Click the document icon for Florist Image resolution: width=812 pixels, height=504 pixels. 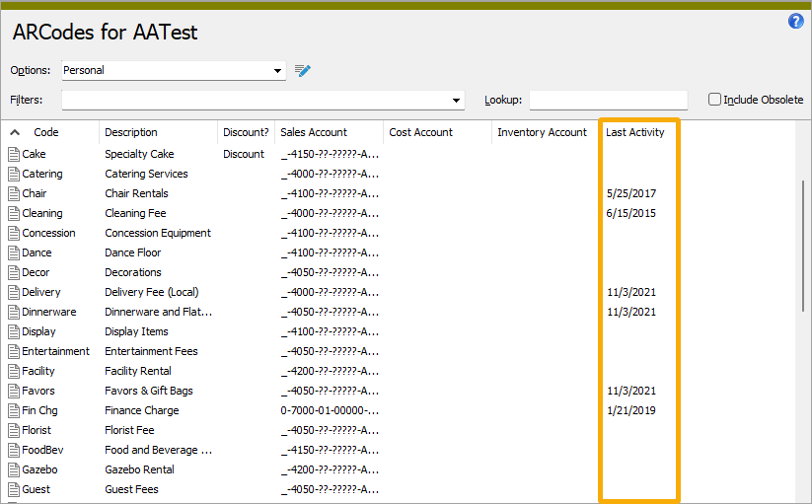[x=14, y=430]
